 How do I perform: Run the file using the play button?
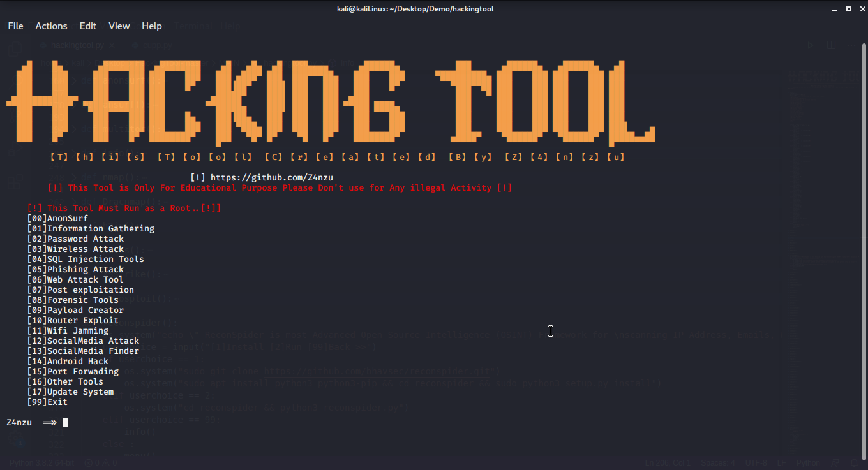pos(811,45)
